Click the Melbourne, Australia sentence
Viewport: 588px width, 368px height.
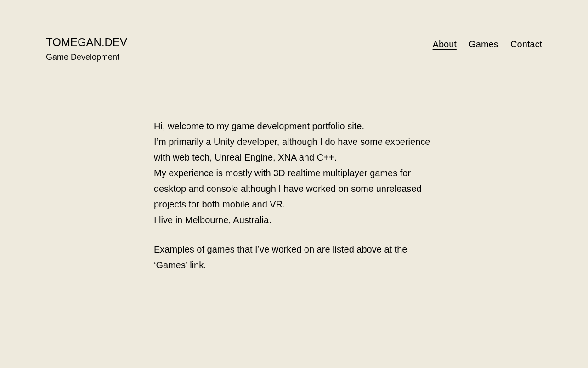[x=213, y=220]
